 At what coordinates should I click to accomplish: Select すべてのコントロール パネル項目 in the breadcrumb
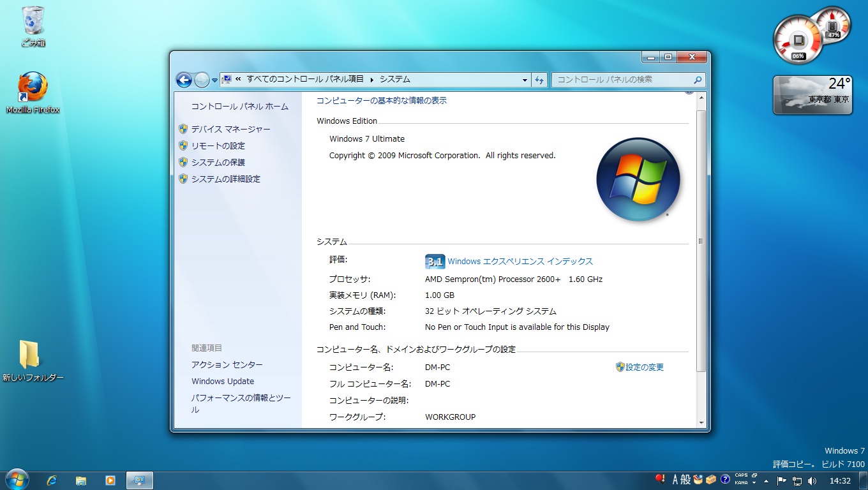(305, 80)
